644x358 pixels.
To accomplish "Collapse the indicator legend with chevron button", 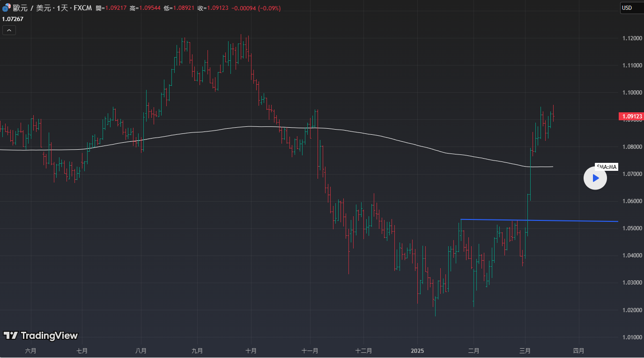I will (x=9, y=30).
